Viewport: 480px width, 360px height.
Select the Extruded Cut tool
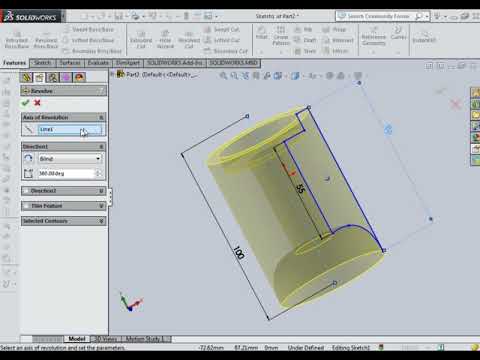(x=141, y=40)
